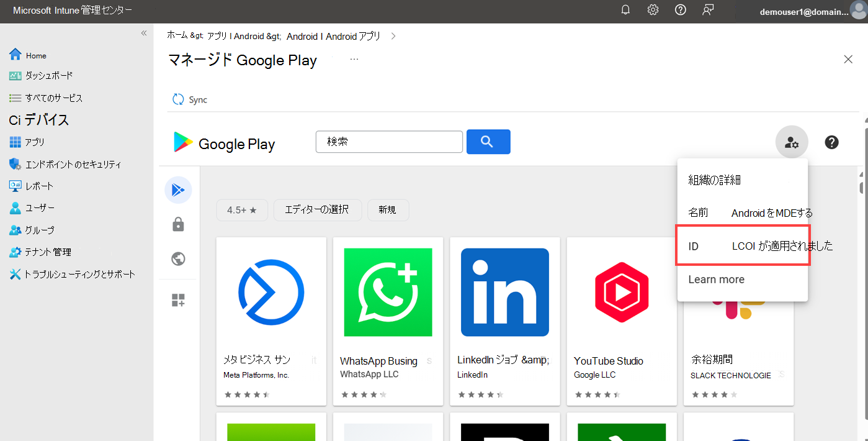Image resolution: width=868 pixels, height=441 pixels.
Task: Collapse the left navigation with double chevron
Action: pos(144,33)
